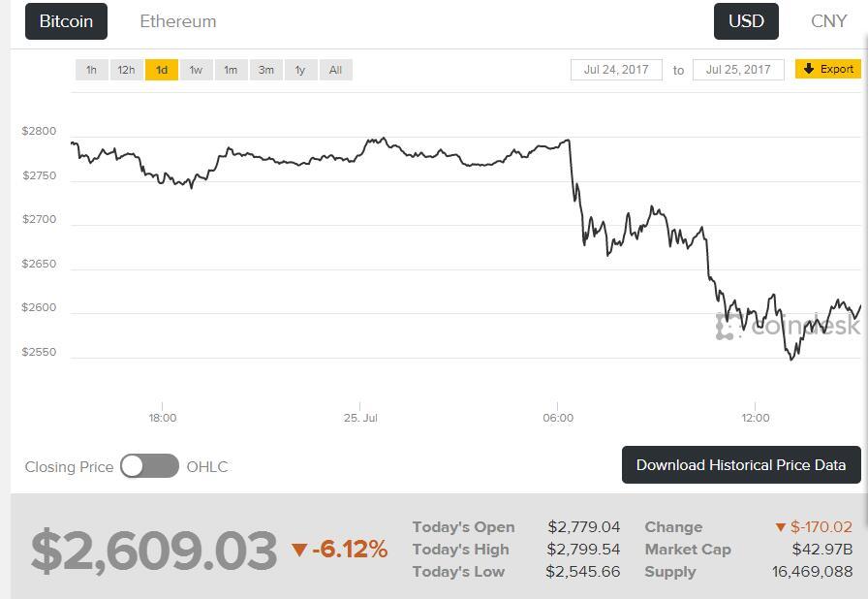This screenshot has width=868, height=599.
Task: Select CNY currency
Action: point(828,21)
